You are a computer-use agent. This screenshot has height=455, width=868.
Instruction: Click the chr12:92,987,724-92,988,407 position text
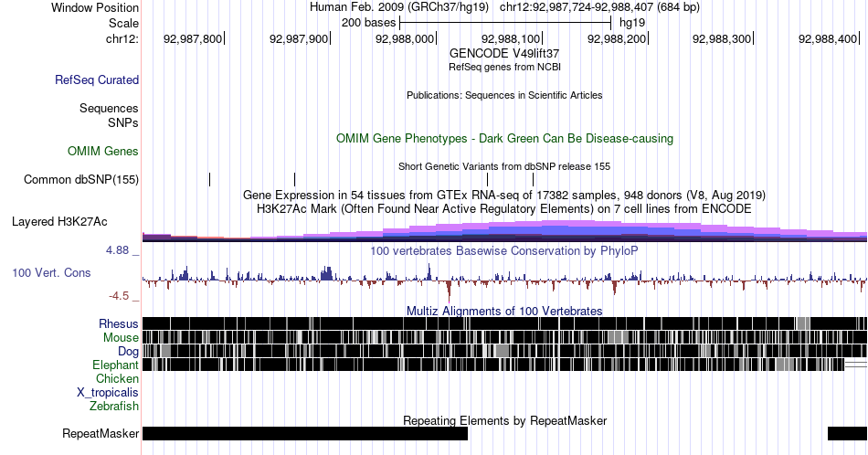click(577, 7)
